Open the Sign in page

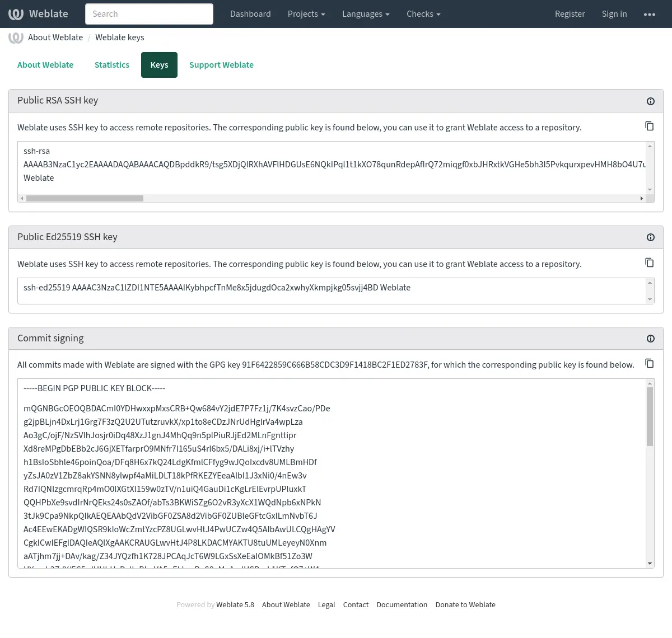tap(614, 14)
